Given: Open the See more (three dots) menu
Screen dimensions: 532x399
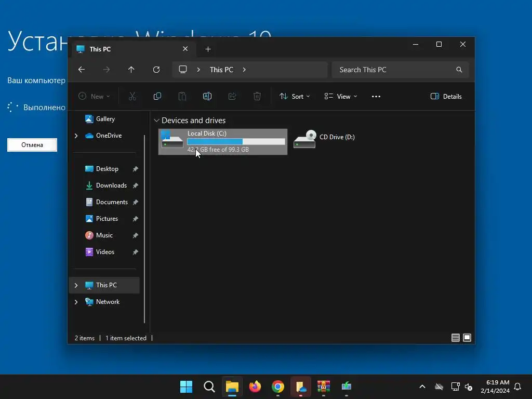Looking at the screenshot, I should [376, 96].
